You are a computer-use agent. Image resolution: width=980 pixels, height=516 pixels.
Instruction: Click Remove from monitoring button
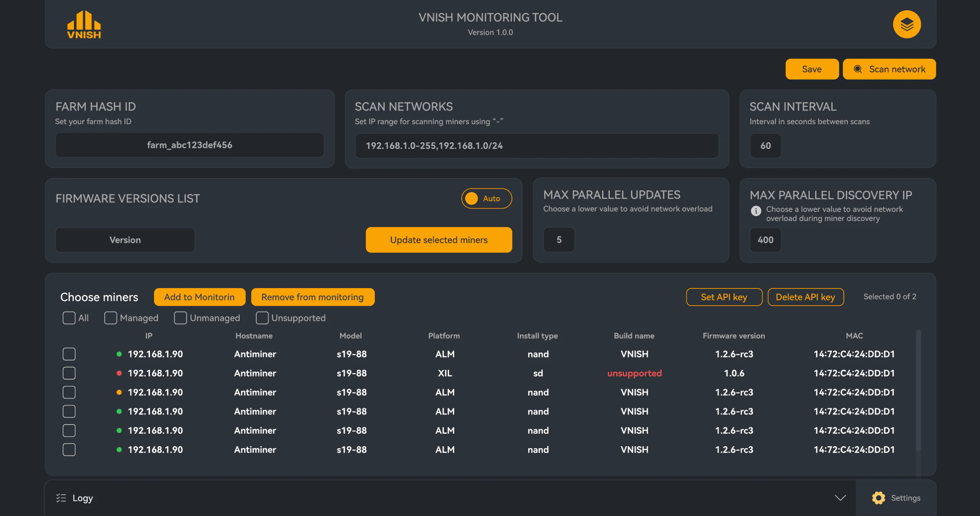tap(312, 297)
